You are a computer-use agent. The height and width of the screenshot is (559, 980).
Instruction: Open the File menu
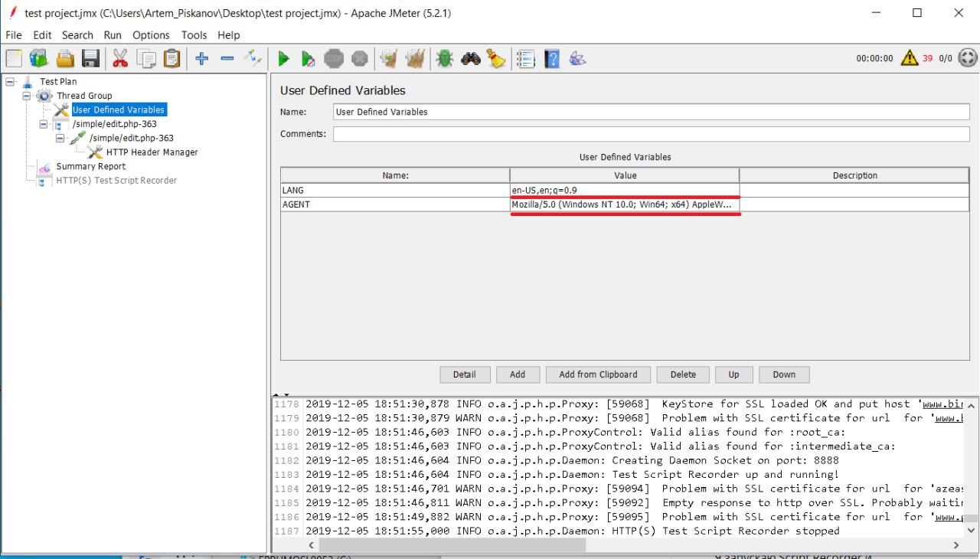(x=14, y=35)
